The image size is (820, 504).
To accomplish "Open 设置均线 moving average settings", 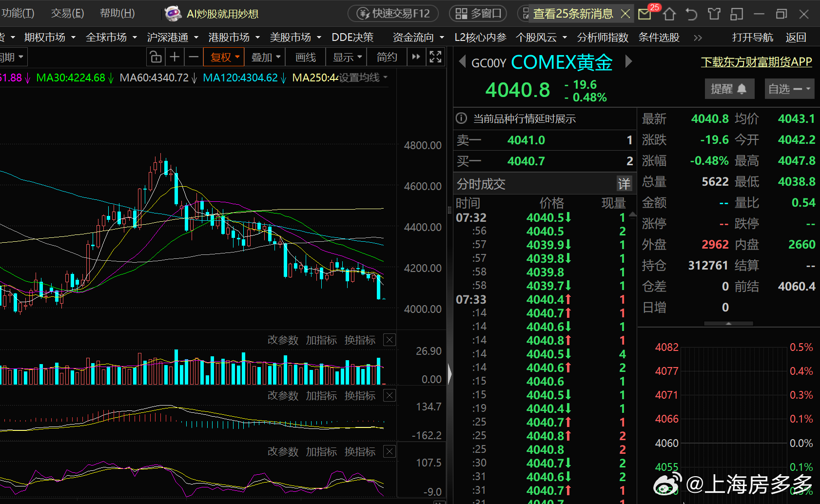I will pos(363,78).
